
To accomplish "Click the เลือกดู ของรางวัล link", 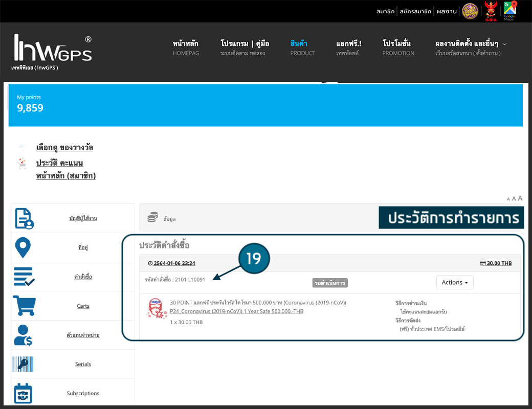I will coord(64,148).
